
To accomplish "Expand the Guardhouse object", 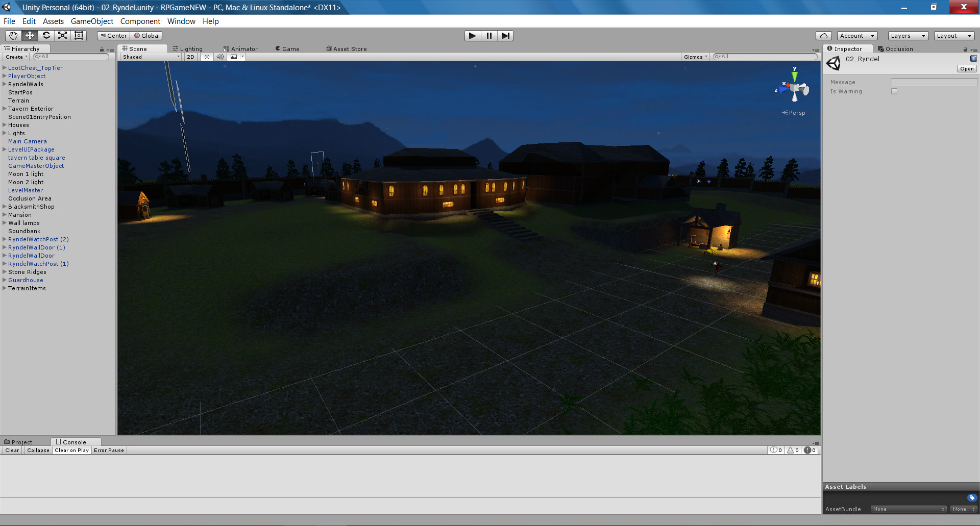I will [x=5, y=280].
